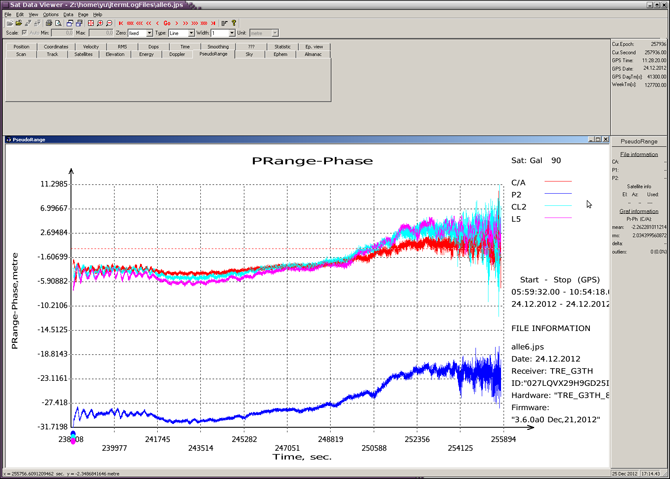Click the single left-arrow previous epoch icon
670x479 pixels.
[158, 23]
